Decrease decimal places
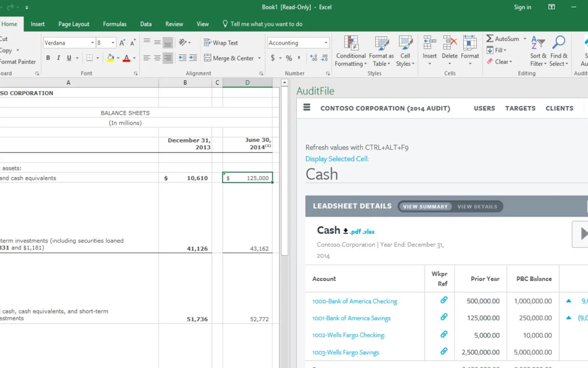This screenshot has height=368, width=588. tap(324, 58)
